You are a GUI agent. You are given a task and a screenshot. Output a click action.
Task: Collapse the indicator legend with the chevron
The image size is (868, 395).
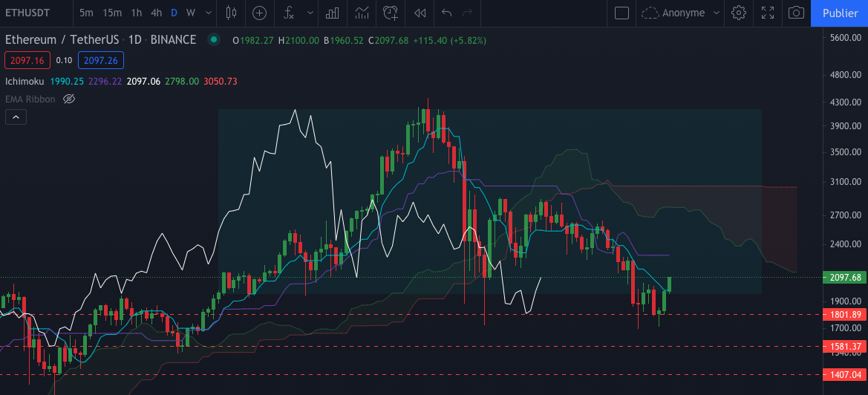coord(16,117)
